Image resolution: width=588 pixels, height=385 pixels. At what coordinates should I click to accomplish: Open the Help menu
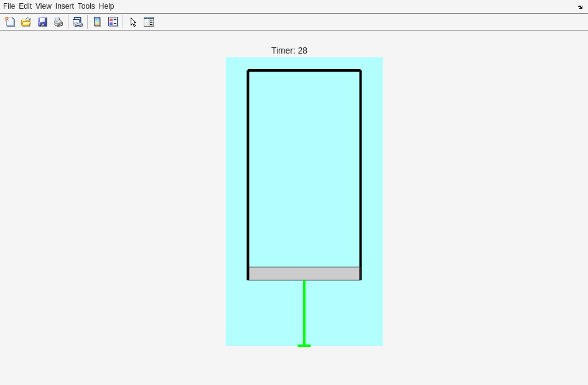point(106,6)
